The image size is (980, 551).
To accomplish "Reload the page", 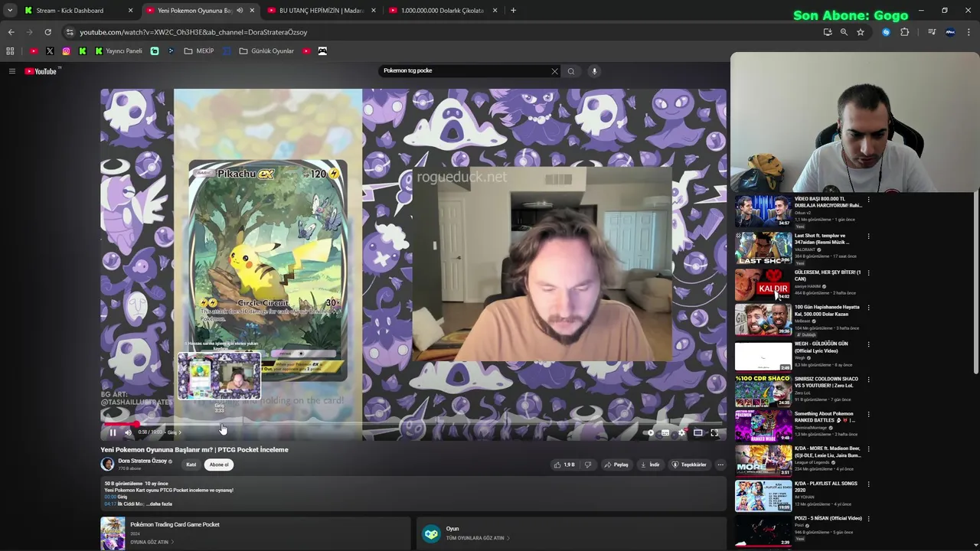I will [x=47, y=32].
